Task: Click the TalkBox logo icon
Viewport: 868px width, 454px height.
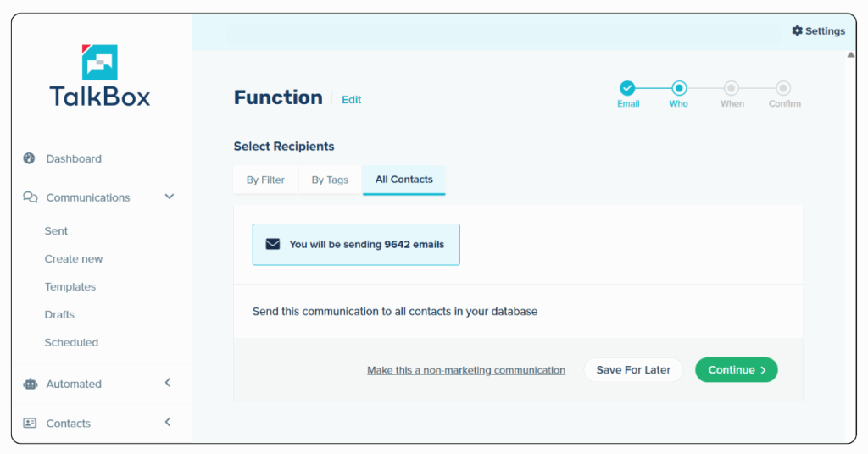Action: click(100, 61)
